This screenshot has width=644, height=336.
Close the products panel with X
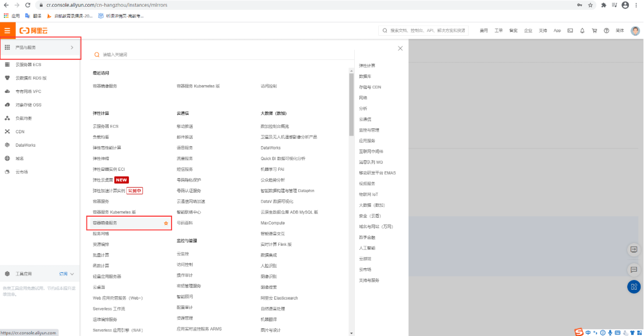(400, 48)
